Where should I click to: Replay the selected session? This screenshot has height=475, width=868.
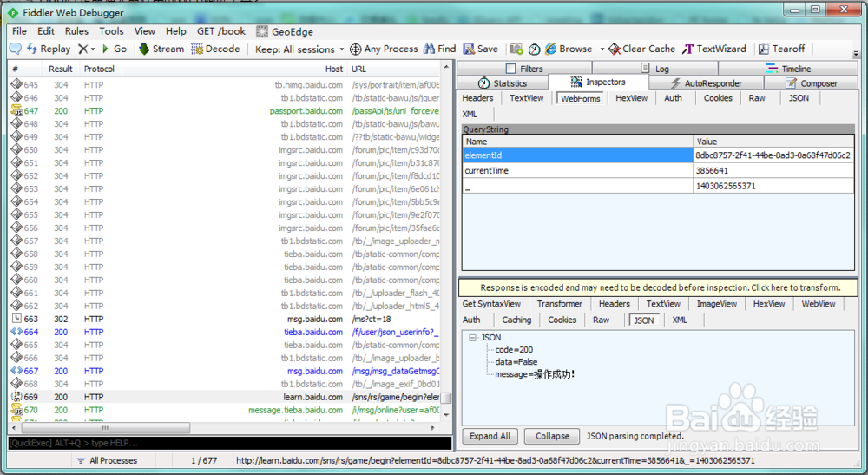[x=49, y=49]
